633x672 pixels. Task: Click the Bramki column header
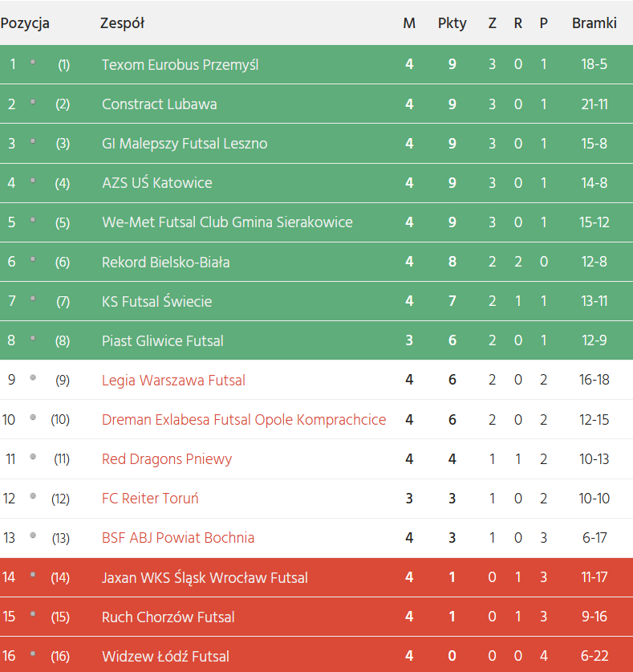594,23
